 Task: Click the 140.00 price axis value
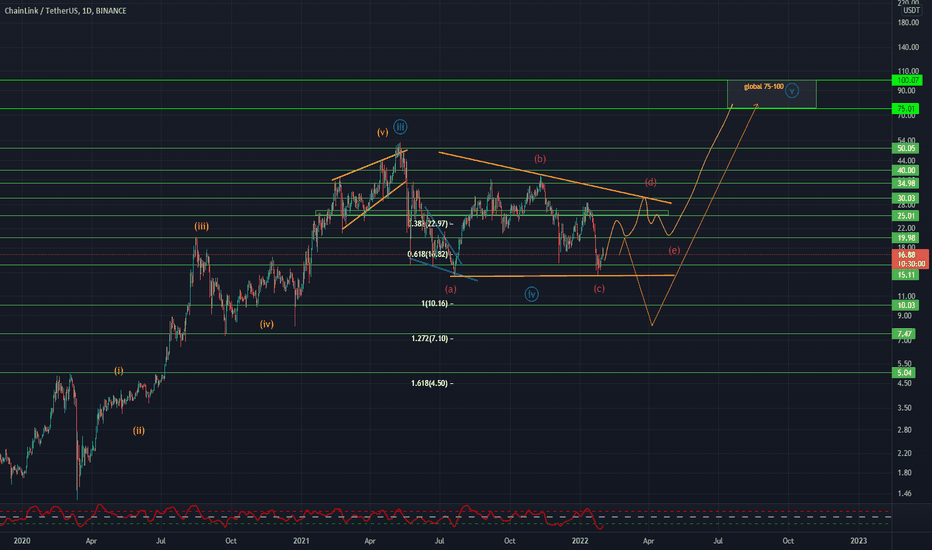(x=908, y=47)
